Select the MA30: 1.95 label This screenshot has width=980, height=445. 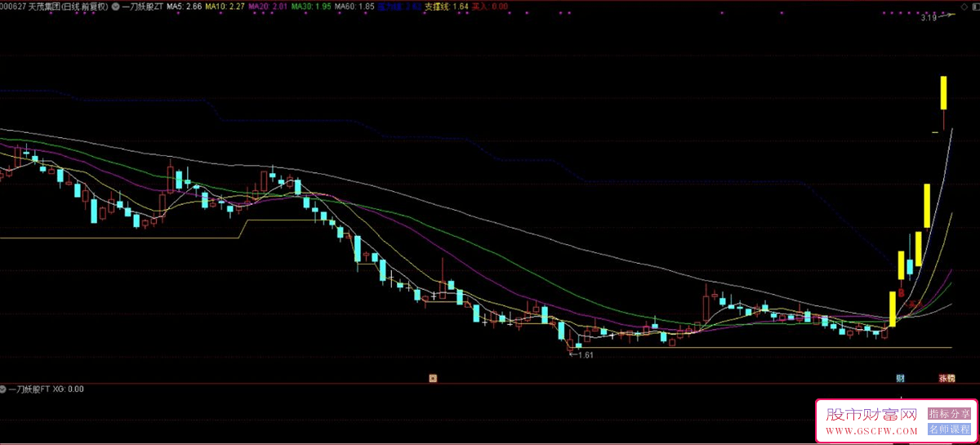[311, 6]
